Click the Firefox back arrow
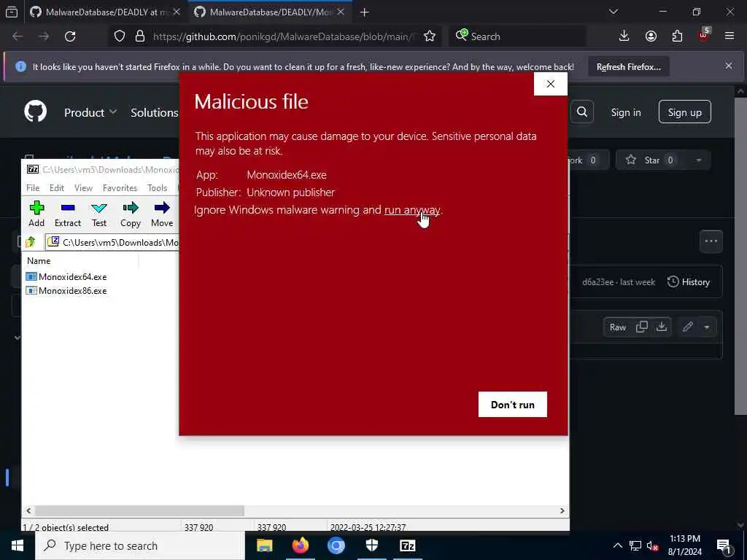The height and width of the screenshot is (560, 747). (x=18, y=36)
